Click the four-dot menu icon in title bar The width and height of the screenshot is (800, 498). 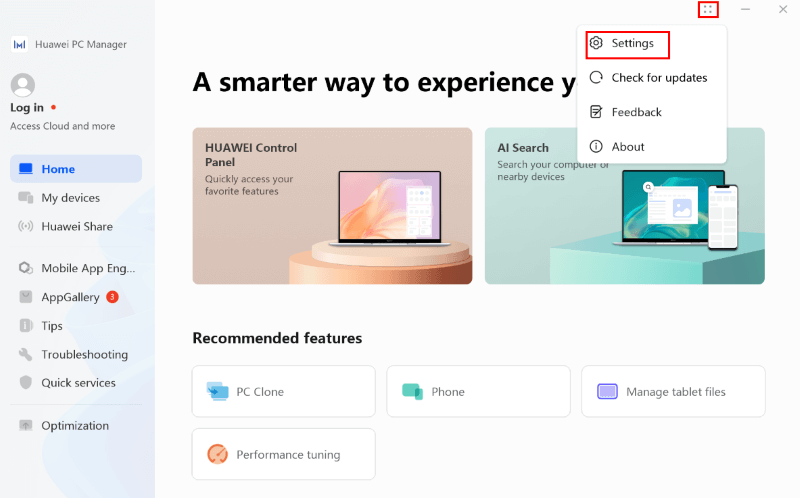click(708, 10)
